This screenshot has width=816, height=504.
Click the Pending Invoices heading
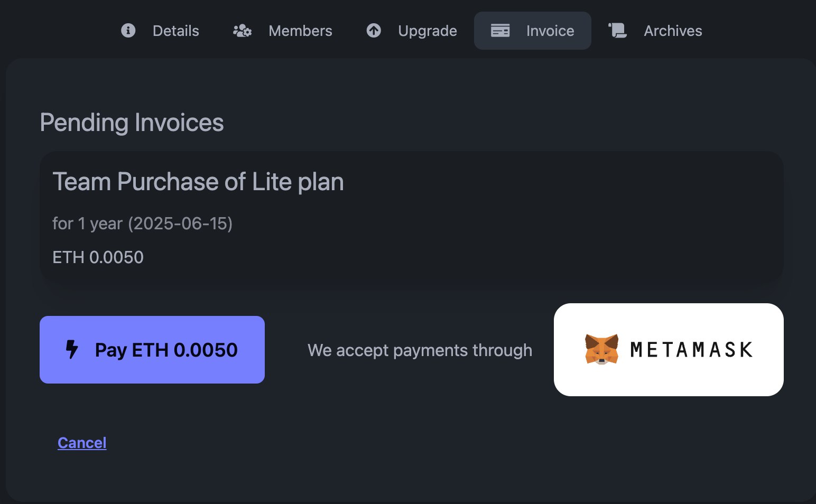click(x=132, y=123)
